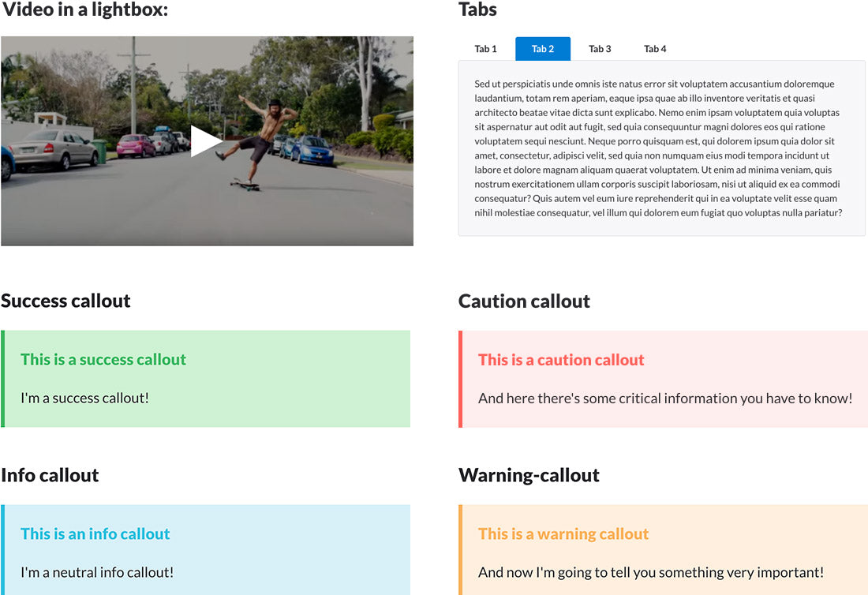Screen dimensions: 868x595
Task: Click the 'This is a success callout' title
Action: click(x=103, y=360)
